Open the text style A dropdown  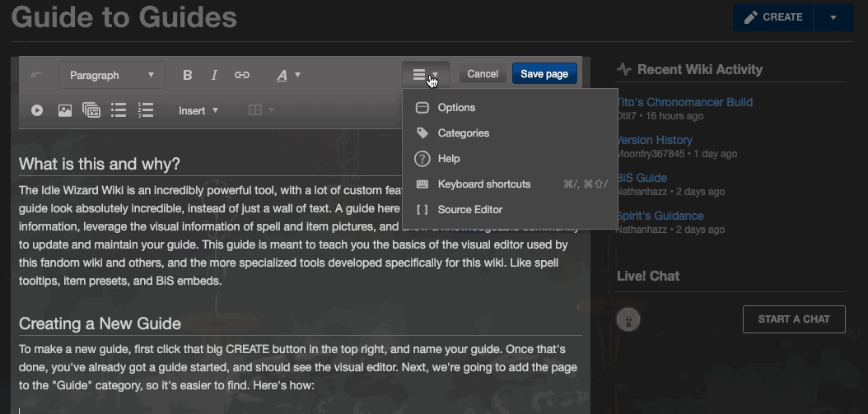pos(288,75)
